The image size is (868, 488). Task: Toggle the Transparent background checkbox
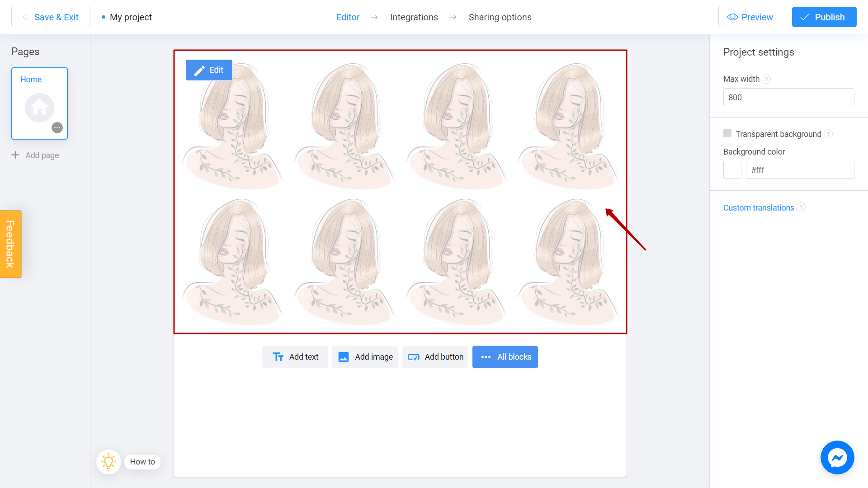pos(727,133)
